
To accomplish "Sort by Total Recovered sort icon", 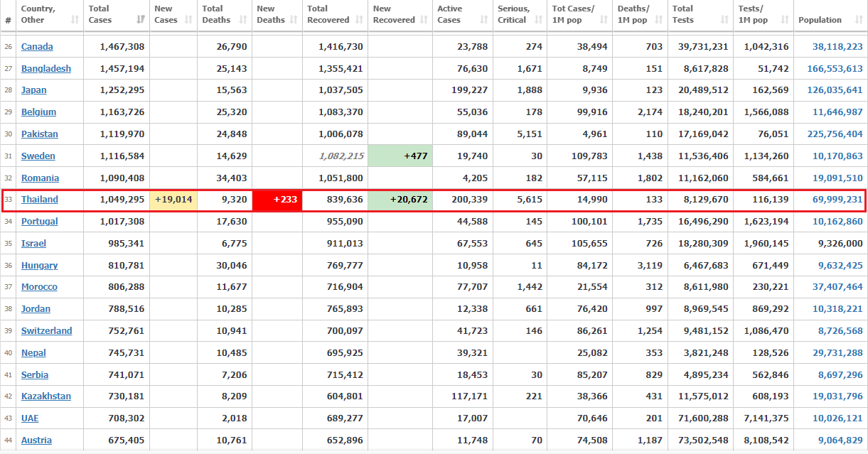I will pyautogui.click(x=358, y=20).
